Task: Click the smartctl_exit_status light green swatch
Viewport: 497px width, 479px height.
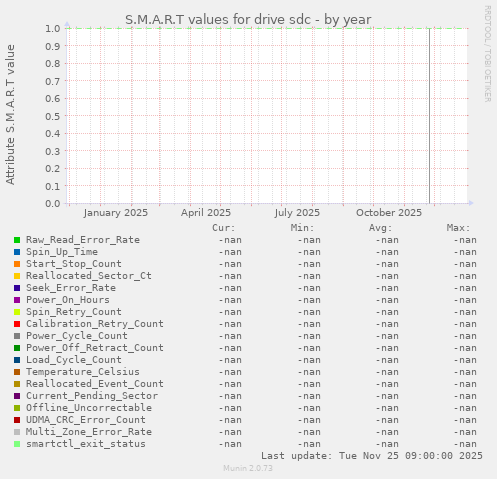Action: click(x=17, y=444)
